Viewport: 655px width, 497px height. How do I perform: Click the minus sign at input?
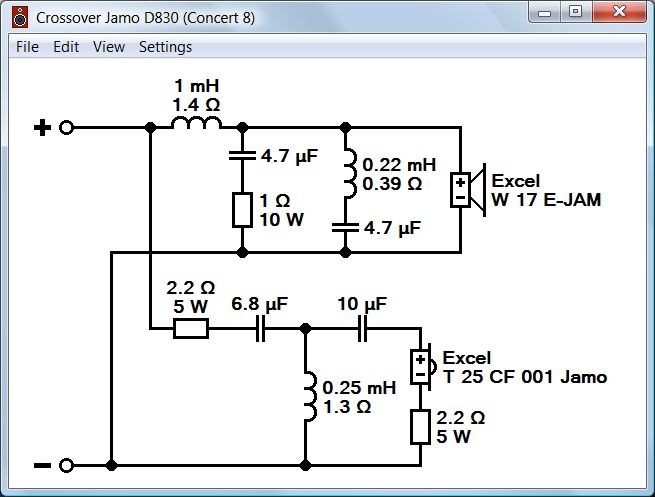pyautogui.click(x=42, y=465)
